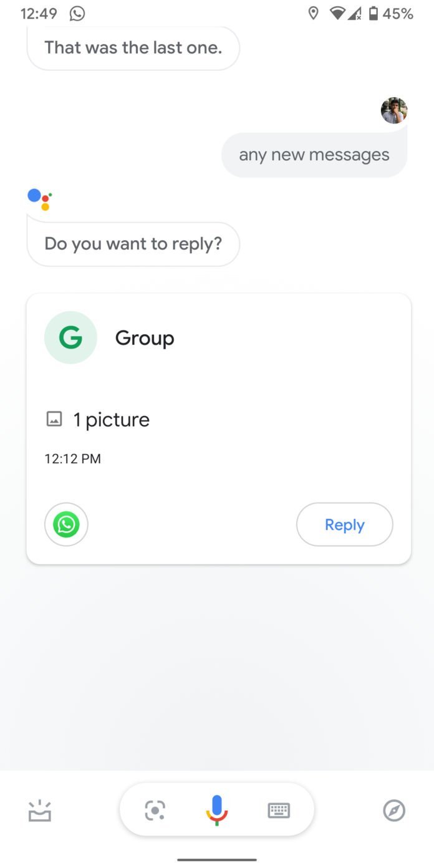
Task: Tap the 12:12 PM timestamp on the card
Action: [72, 458]
